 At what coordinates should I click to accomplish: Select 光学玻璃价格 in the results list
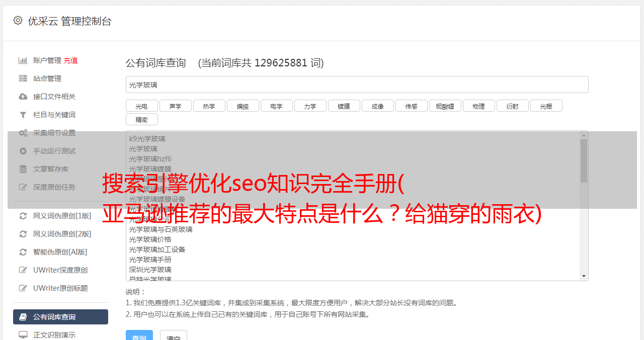point(150,239)
